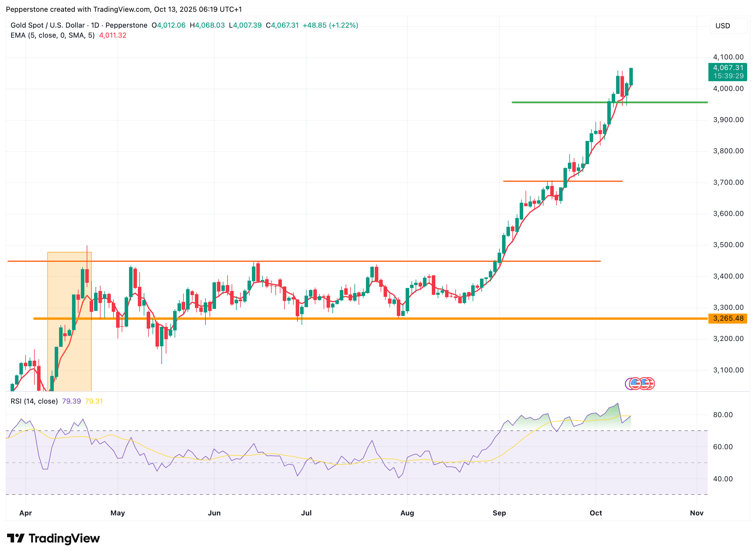Click the RSI (14, close) indicator legend
This screenshot has width=756, height=556.
pos(34,401)
